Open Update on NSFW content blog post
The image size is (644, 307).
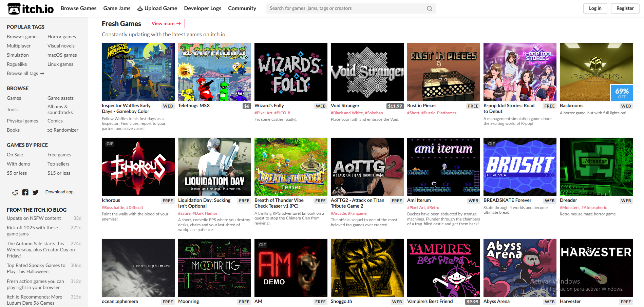point(34,218)
